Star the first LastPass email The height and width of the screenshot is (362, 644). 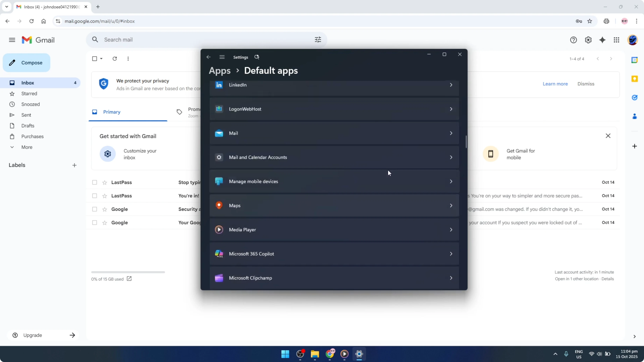105,183
